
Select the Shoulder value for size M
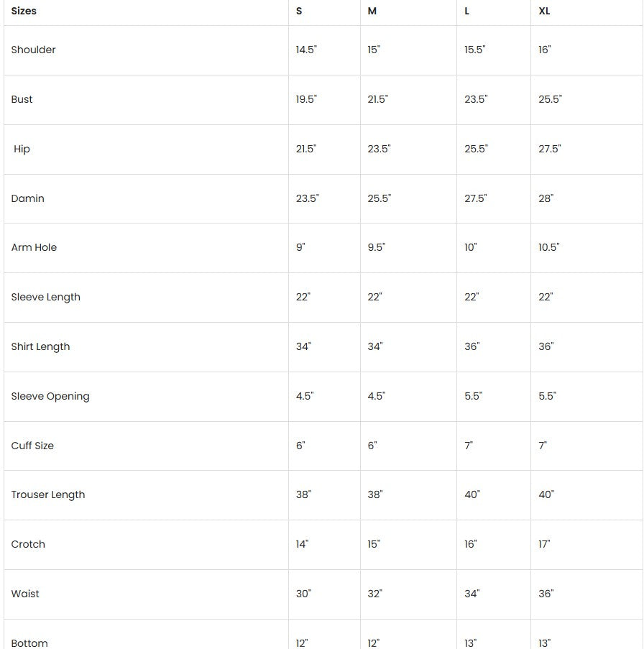[374, 50]
